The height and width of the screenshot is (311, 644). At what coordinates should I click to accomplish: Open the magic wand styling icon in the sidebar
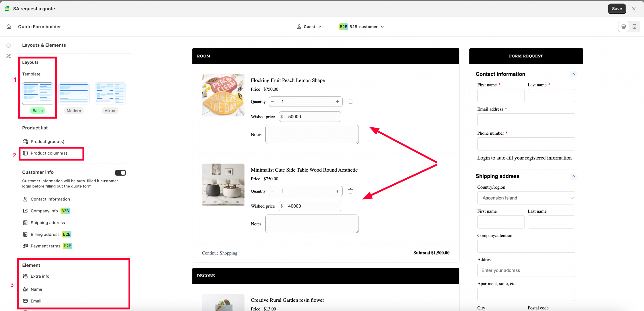(x=9, y=56)
